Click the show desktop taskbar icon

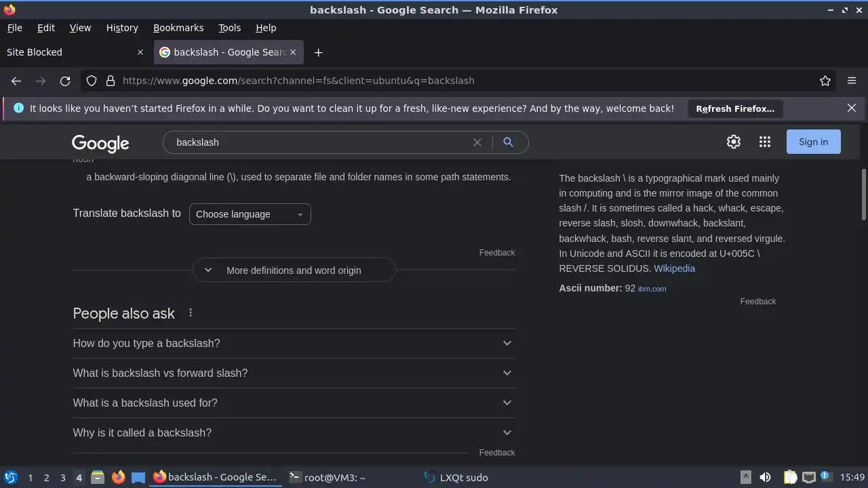tap(138, 477)
